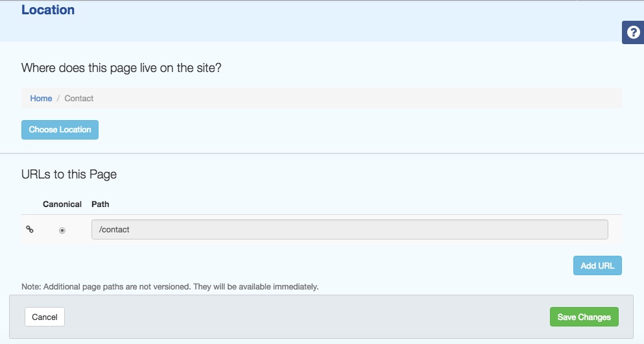Screen dimensions: 644x344
Task: Click the 'Where does this page live' heading
Action: [x=121, y=68]
